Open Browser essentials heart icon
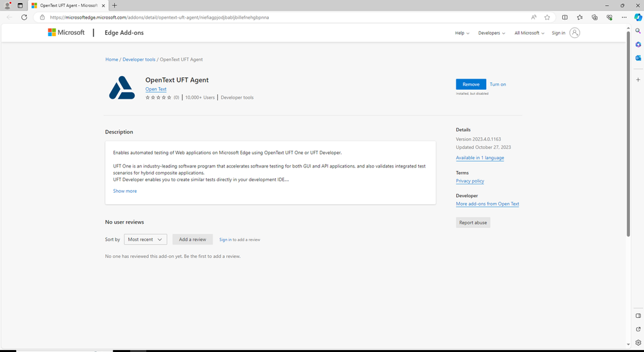 pos(609,17)
